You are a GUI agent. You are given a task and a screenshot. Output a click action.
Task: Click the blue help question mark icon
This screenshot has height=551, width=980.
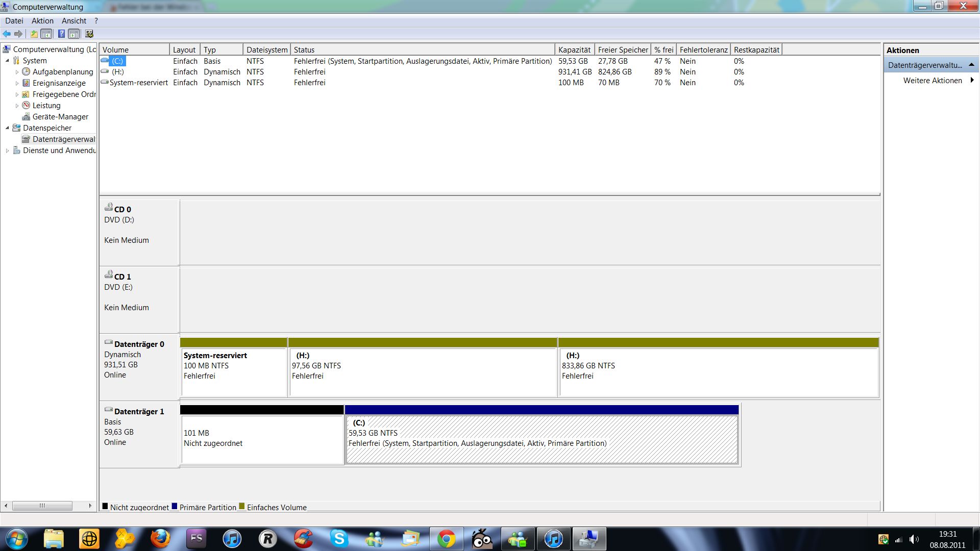click(61, 34)
